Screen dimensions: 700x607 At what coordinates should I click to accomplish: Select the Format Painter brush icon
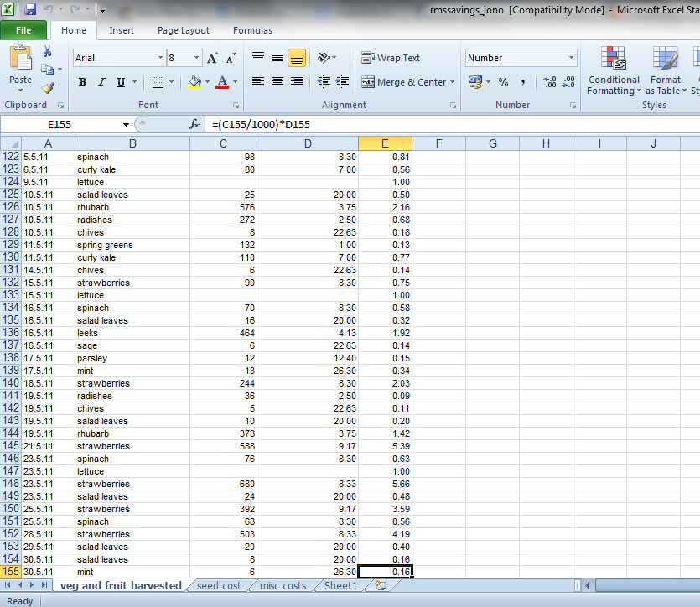[48, 88]
